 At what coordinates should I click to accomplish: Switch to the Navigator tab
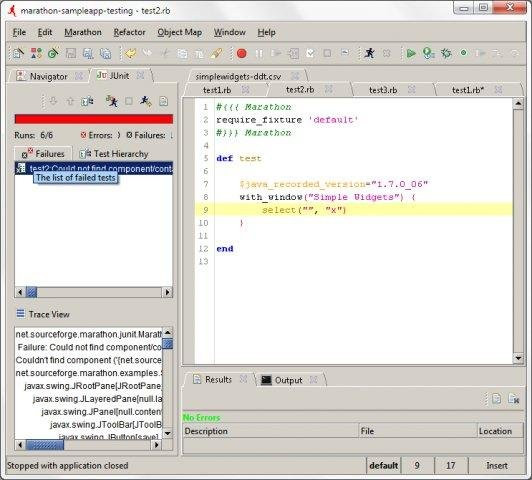pos(49,77)
